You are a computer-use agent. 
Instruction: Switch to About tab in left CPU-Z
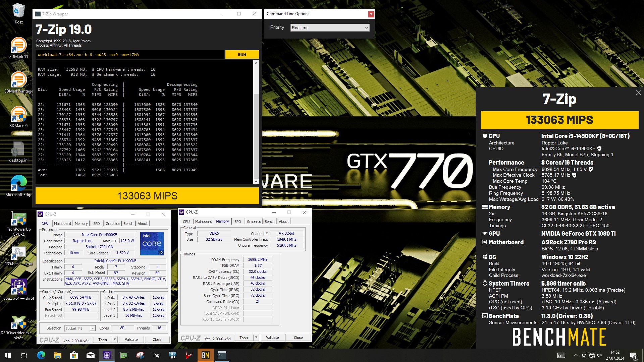(x=143, y=224)
